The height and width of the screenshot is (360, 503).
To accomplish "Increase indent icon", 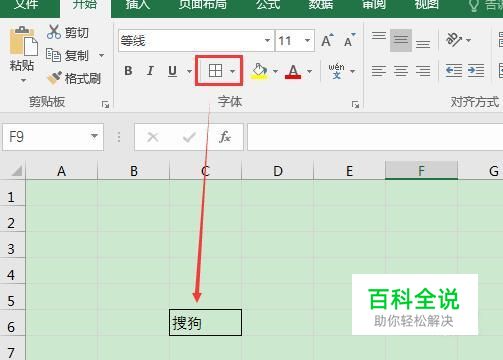I will coord(476,71).
